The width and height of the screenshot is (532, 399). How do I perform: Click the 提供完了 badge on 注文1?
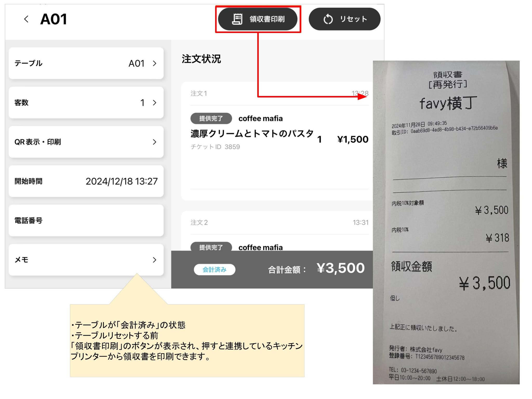click(211, 118)
